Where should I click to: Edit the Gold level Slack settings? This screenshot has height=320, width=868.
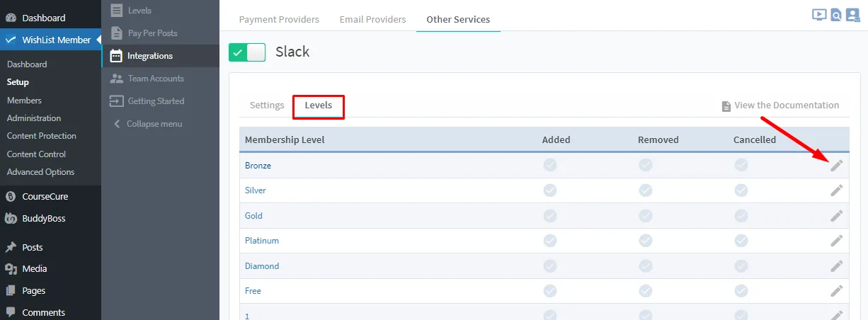tap(837, 215)
